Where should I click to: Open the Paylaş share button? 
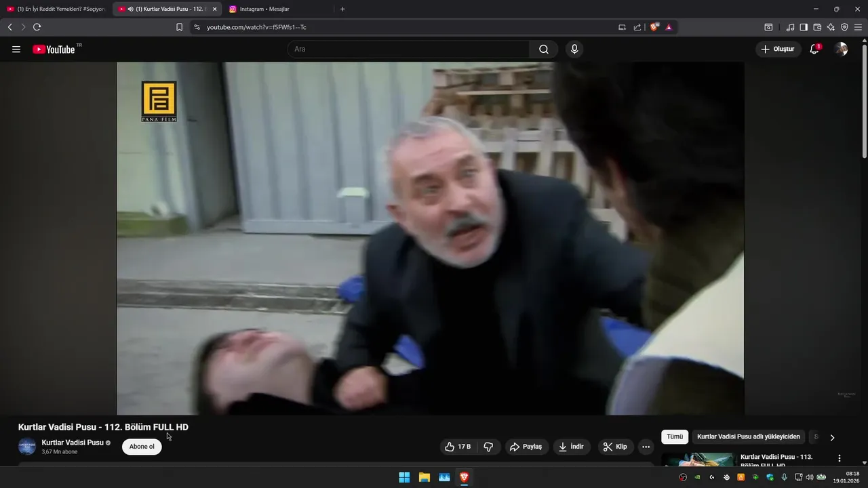(x=526, y=447)
